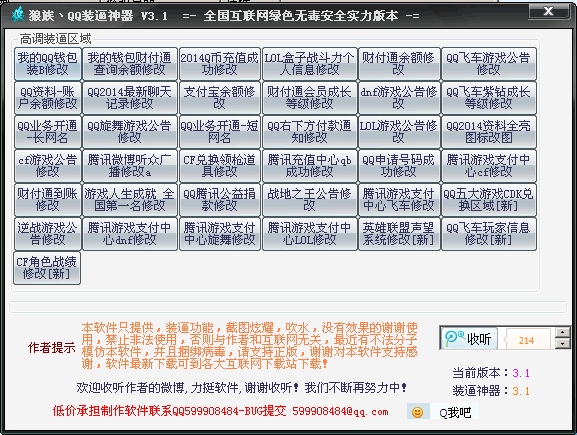This screenshot has width=577, height=435.
Task: Open 2014Q币充值成功修改
Action: [220, 64]
